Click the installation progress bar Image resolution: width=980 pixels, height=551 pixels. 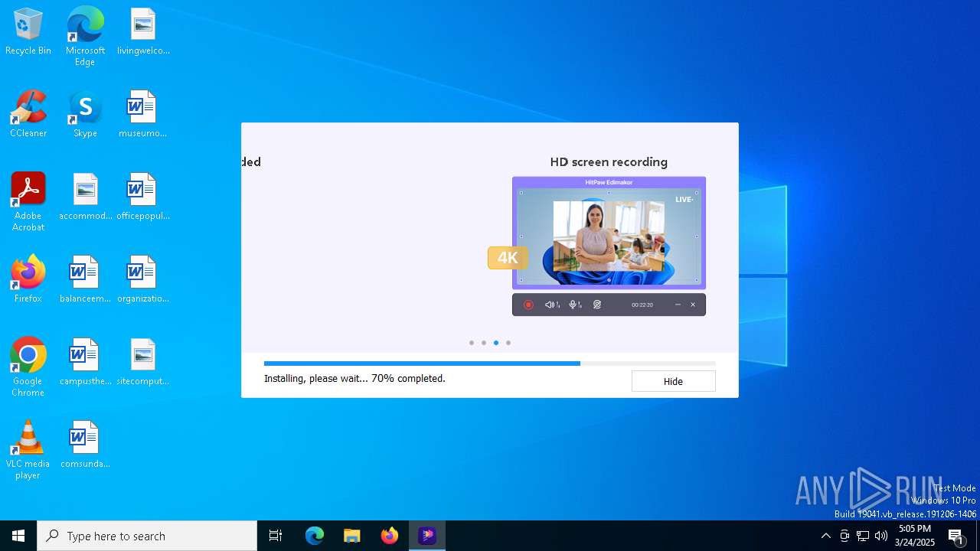(490, 364)
